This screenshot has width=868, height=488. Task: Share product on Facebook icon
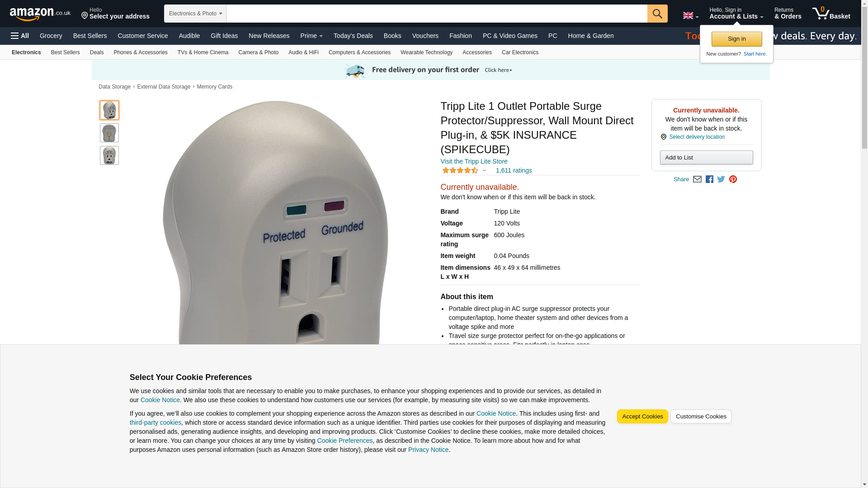point(709,179)
